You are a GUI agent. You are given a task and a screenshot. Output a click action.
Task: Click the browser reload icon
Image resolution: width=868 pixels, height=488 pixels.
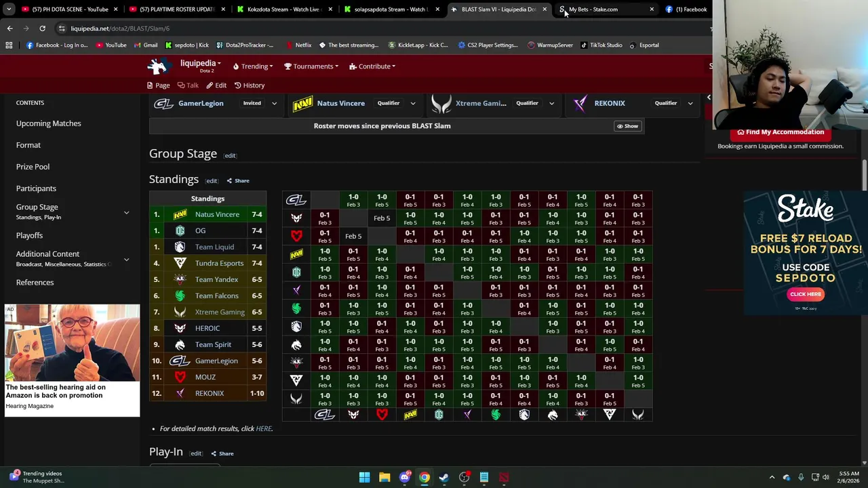pyautogui.click(x=42, y=28)
